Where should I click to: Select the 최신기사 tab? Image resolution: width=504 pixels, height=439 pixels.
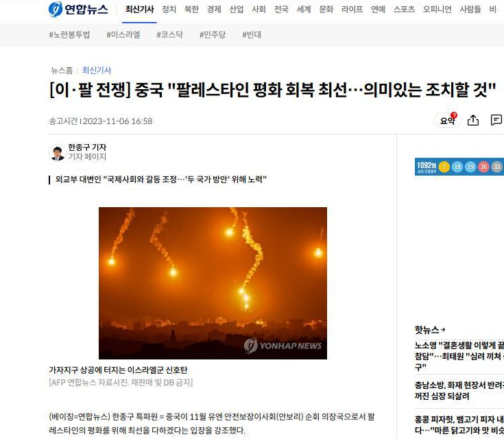[x=139, y=10]
